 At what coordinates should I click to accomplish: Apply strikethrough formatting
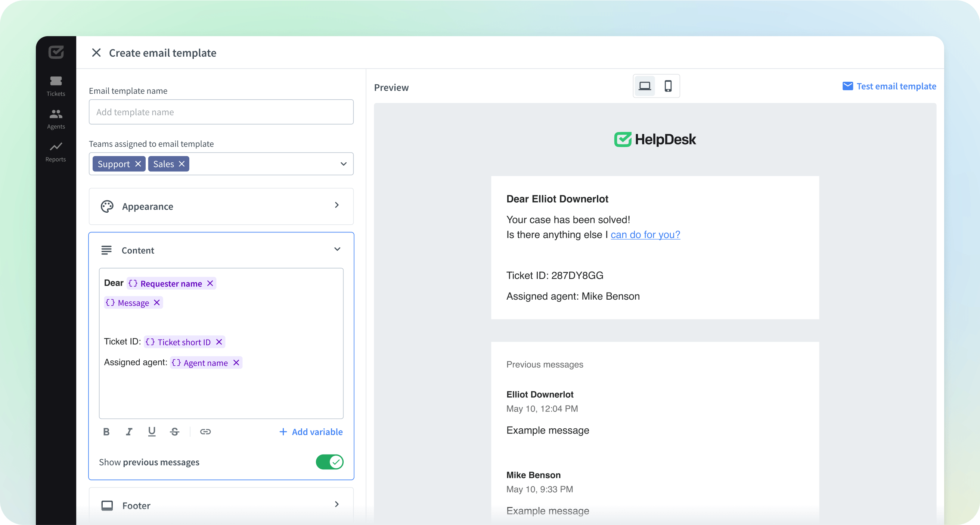point(175,431)
